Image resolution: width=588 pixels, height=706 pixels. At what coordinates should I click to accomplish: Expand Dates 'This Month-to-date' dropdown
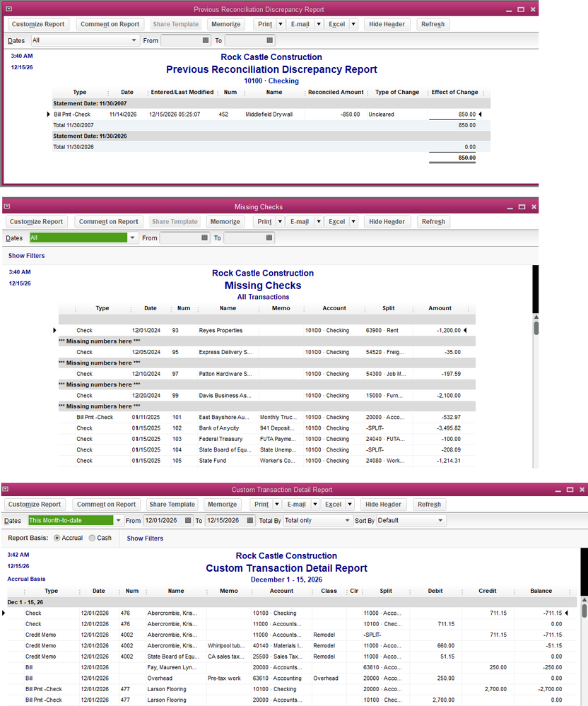[119, 520]
